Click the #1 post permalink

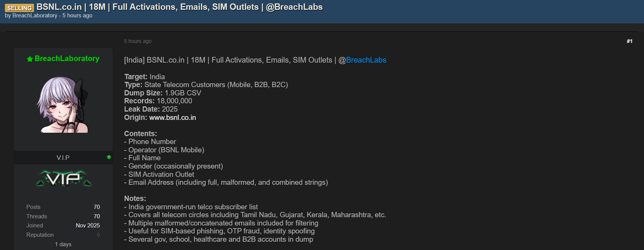point(629,41)
